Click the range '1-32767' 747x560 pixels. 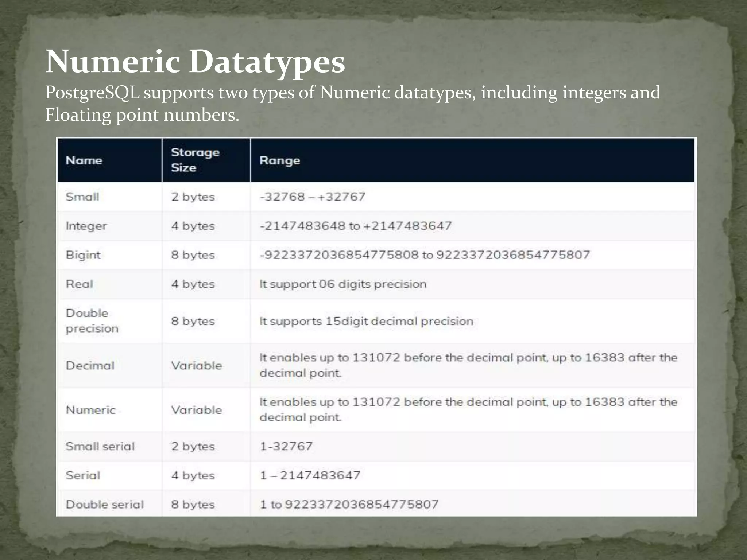click(286, 446)
